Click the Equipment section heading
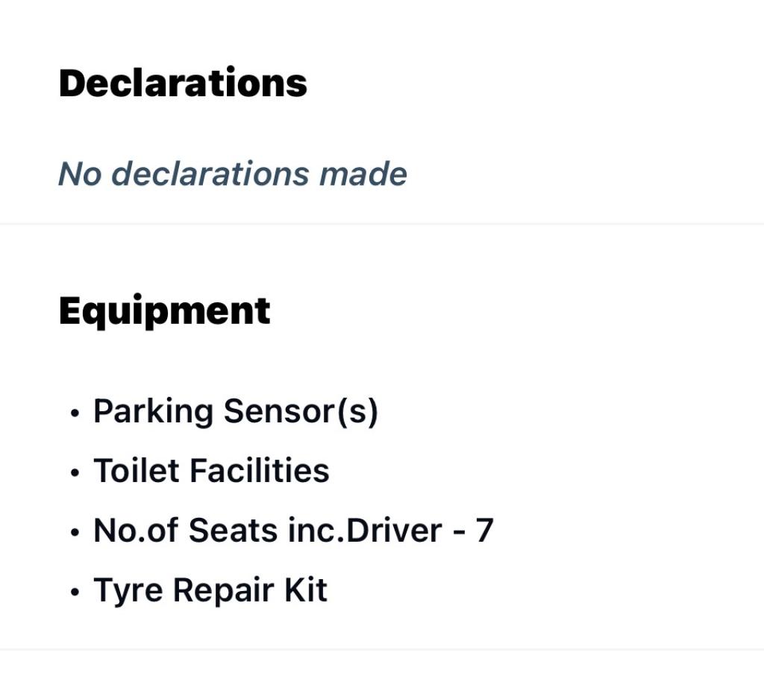The image size is (764, 700). click(164, 310)
